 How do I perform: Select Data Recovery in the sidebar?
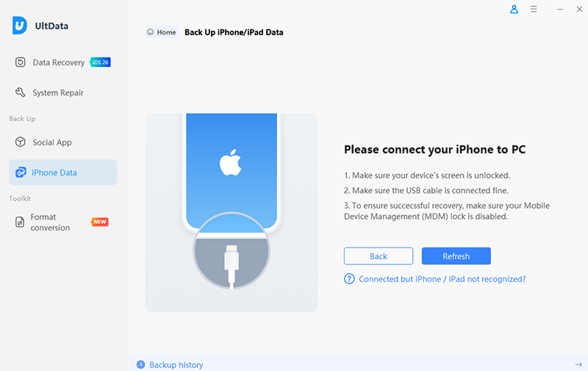(59, 62)
